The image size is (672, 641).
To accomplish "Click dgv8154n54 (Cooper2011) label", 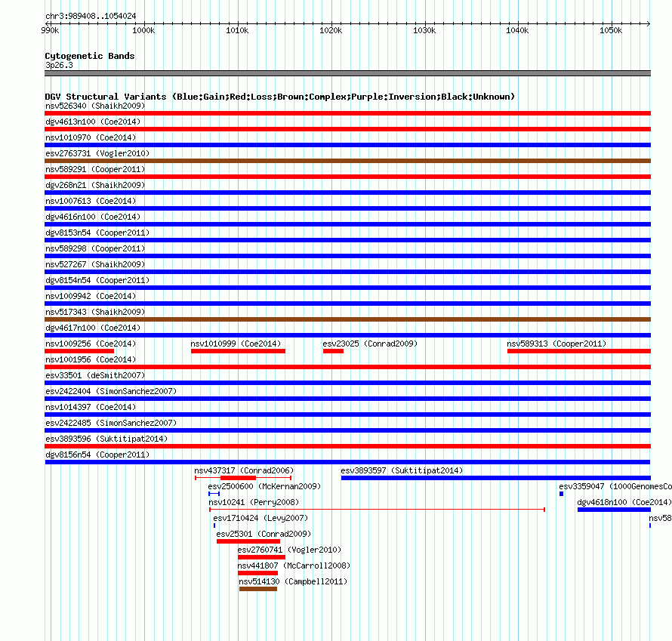I will point(97,280).
